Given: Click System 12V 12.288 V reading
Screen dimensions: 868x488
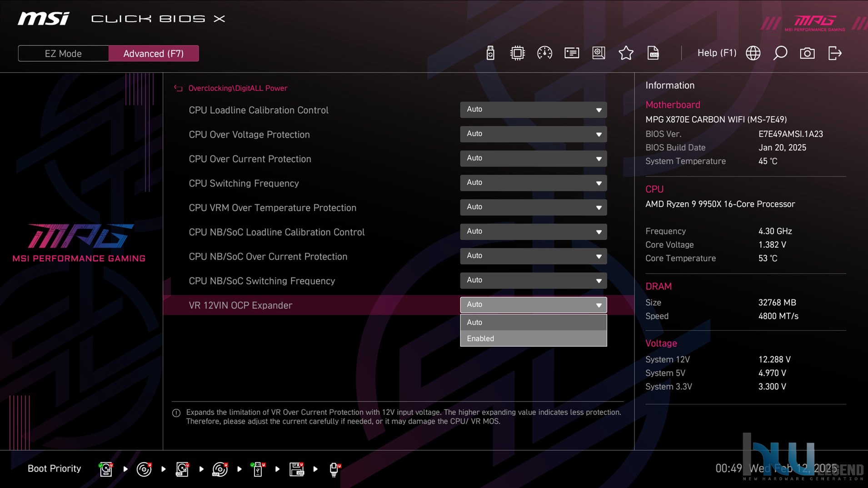Looking at the screenshot, I should tap(774, 359).
